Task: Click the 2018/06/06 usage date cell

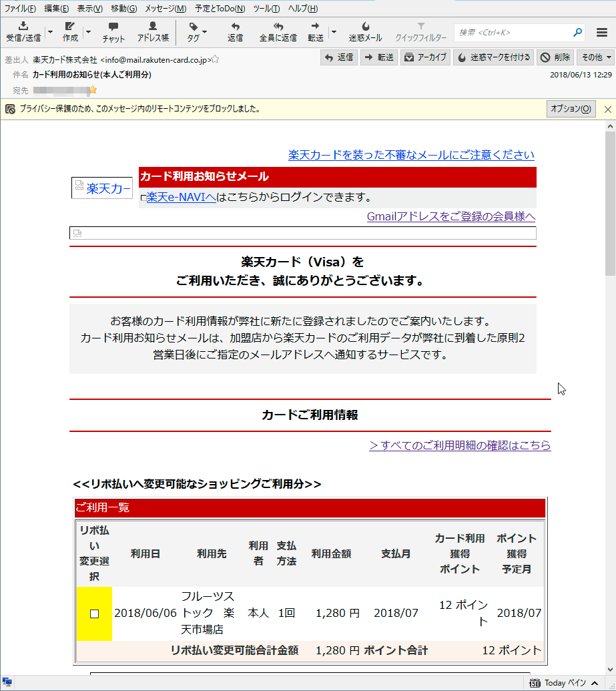Action: [x=145, y=613]
